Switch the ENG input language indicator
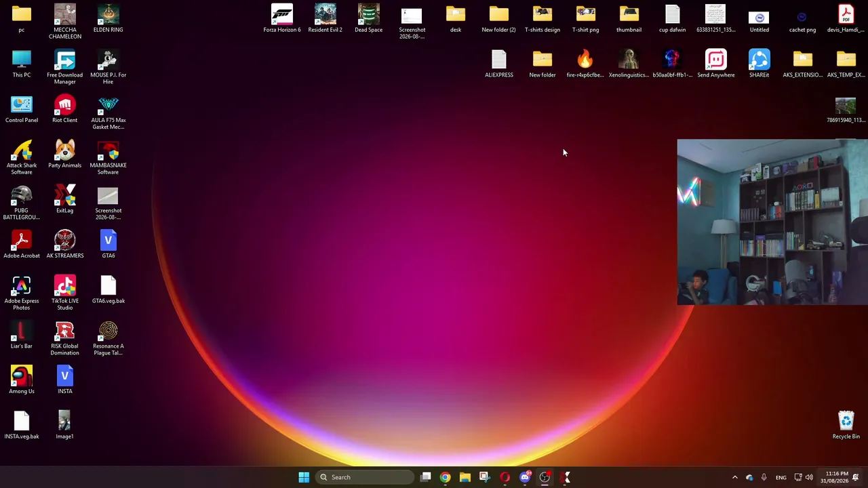The height and width of the screenshot is (488, 868). (x=781, y=477)
